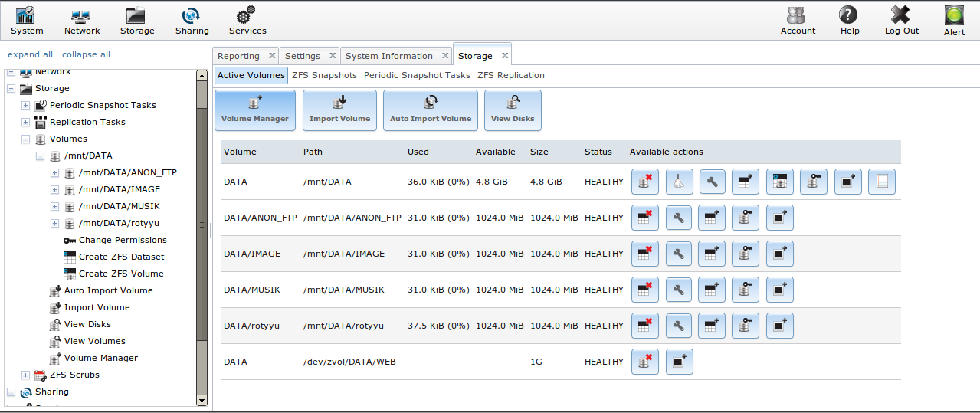Create snapshot icon in /mnt/DATA row
Image resolution: width=980 pixels, height=413 pixels.
(x=847, y=182)
